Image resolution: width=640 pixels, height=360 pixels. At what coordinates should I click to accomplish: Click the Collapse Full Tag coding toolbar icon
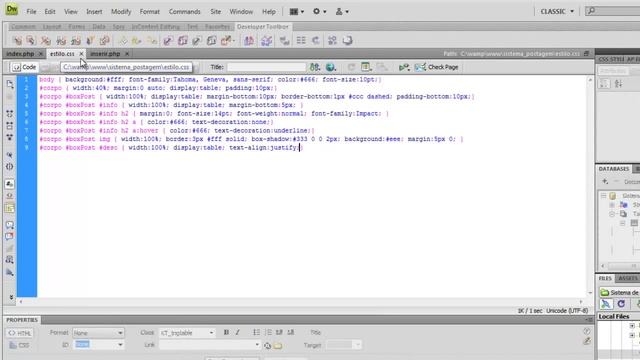pos(10,113)
